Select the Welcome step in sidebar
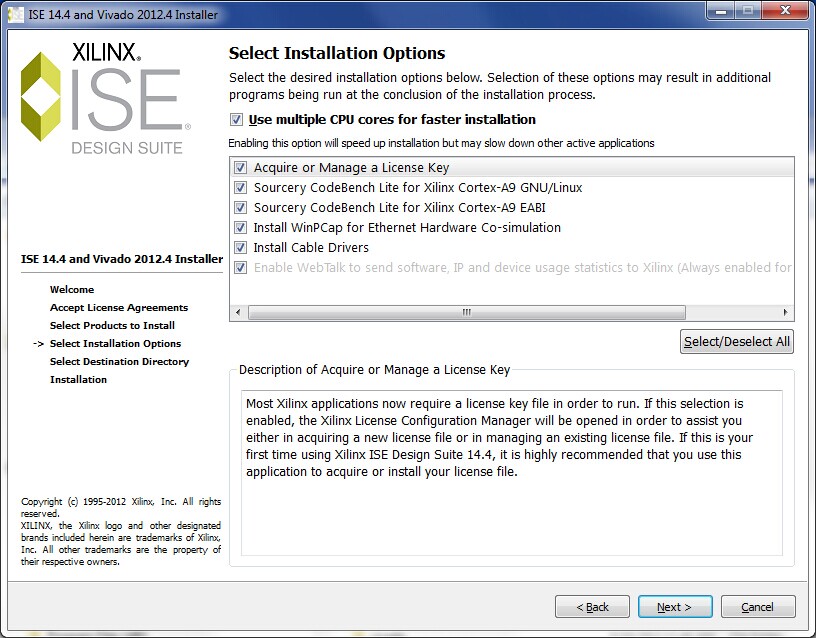 click(x=72, y=290)
